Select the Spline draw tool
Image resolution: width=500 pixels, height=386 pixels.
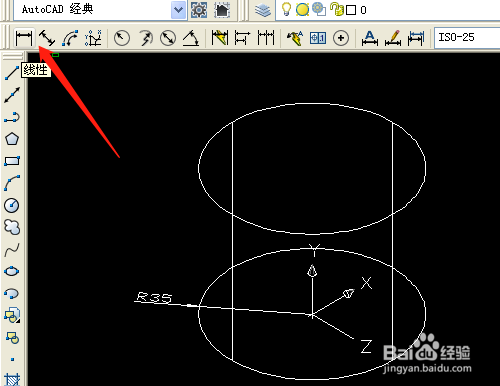pyautogui.click(x=12, y=249)
